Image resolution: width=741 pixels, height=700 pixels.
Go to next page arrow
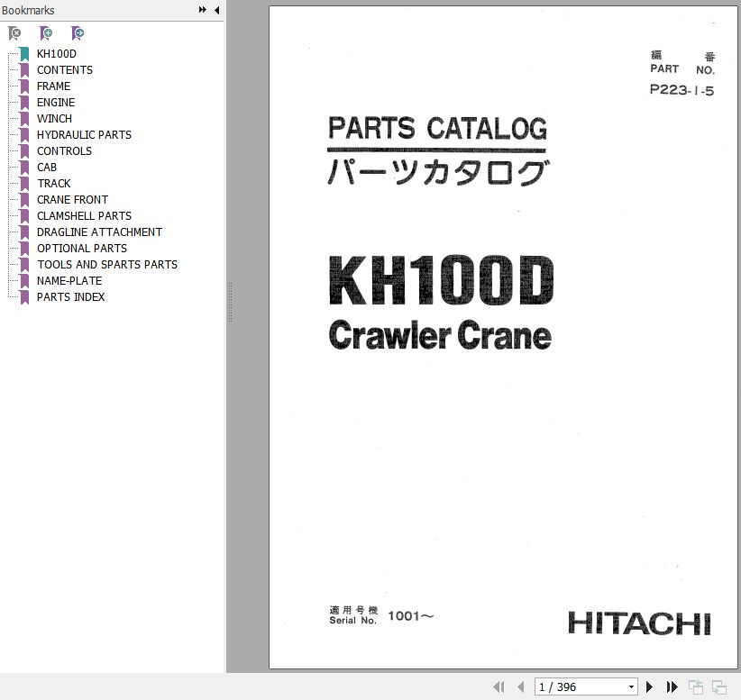[649, 686]
